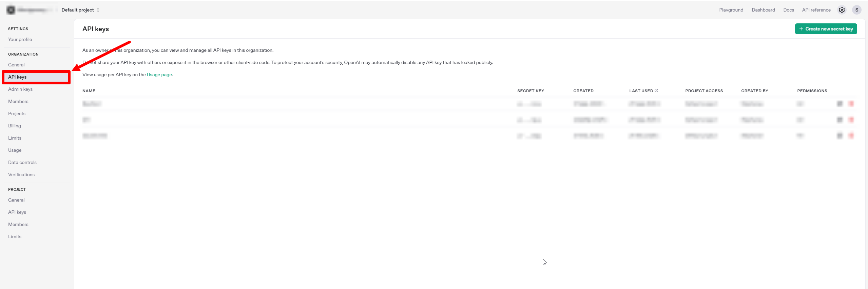This screenshot has height=289, width=868.
Task: Edit the second API key row
Action: 840,120
